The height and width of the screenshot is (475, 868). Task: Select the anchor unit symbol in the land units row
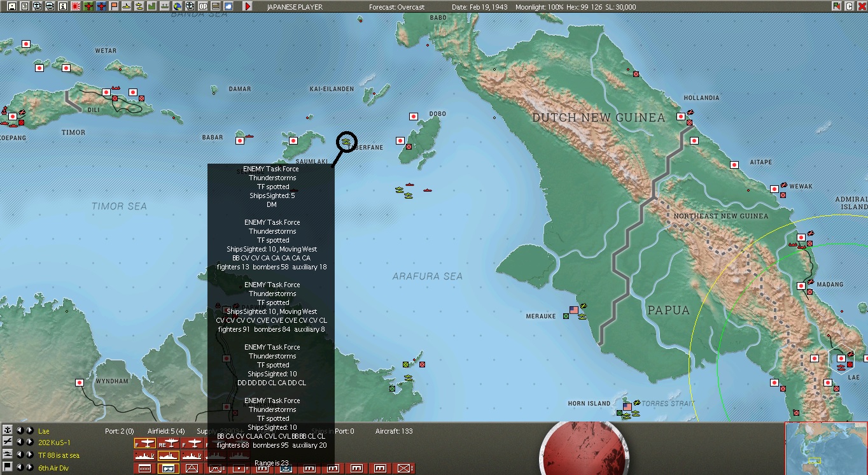(x=286, y=469)
